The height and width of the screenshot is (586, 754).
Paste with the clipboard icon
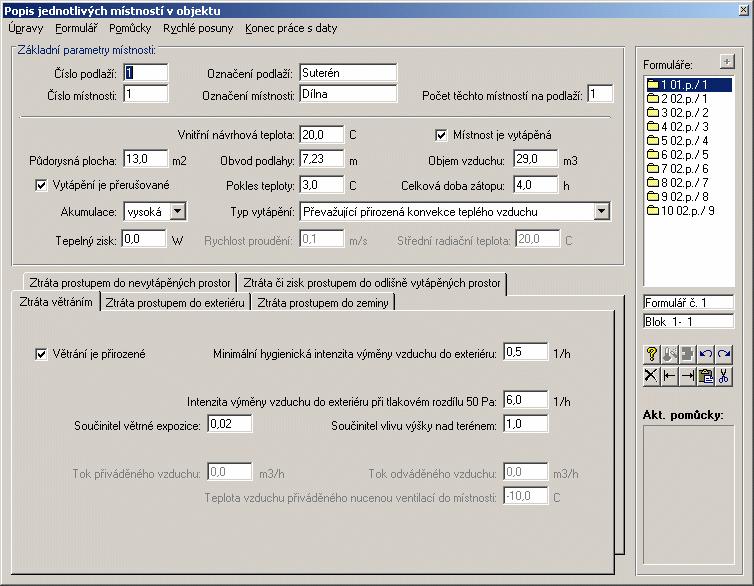pyautogui.click(x=705, y=375)
